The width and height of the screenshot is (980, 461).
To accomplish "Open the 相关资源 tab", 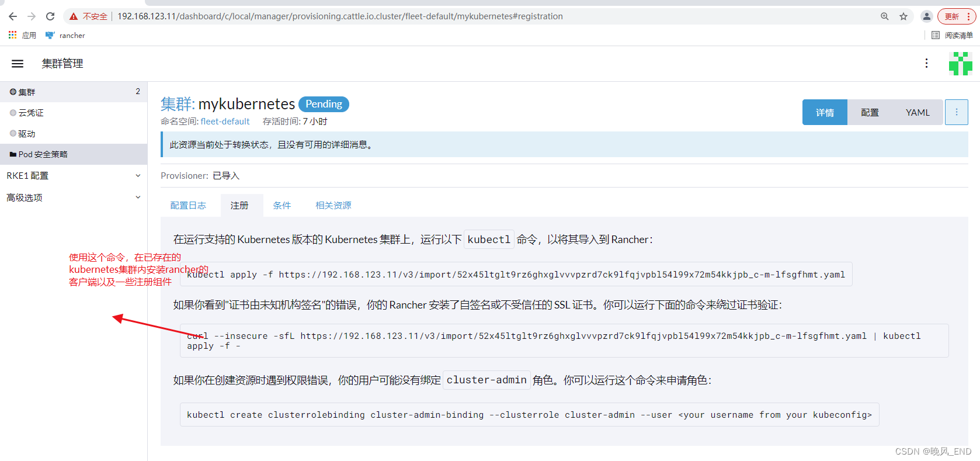I will [333, 206].
